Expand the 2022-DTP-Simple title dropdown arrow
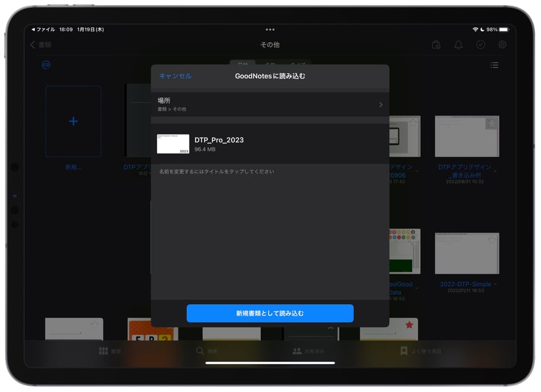Screen dimensions: 541x392 495,284
